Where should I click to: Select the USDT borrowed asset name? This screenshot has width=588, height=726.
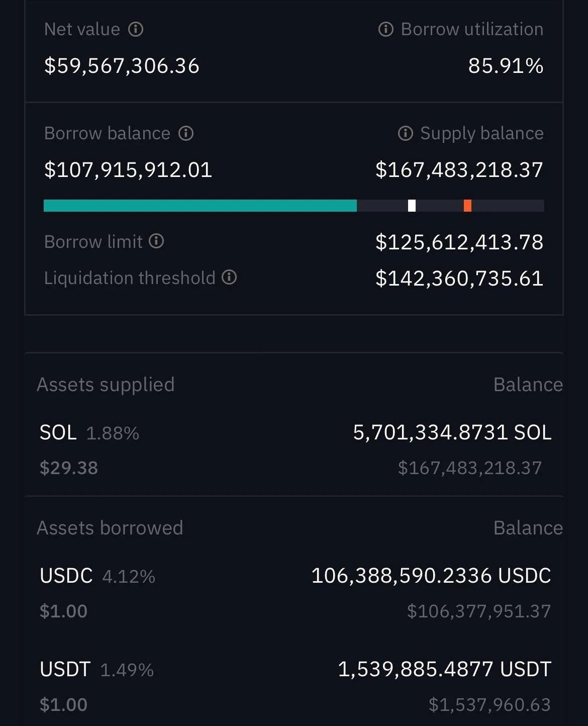click(x=65, y=670)
